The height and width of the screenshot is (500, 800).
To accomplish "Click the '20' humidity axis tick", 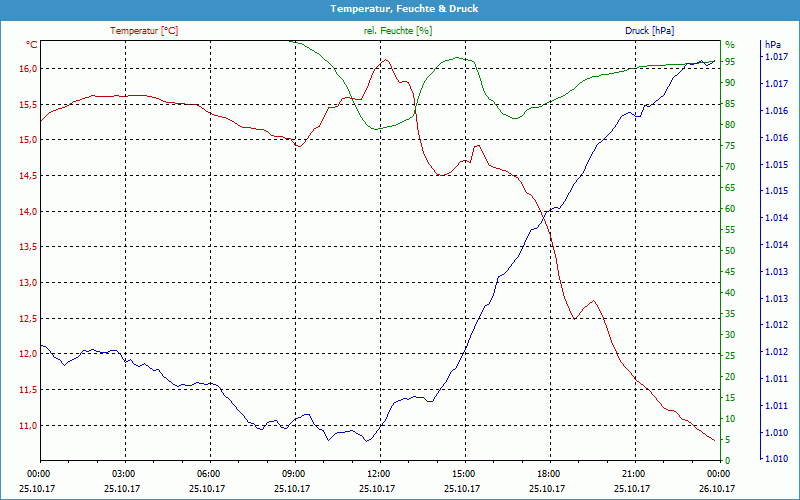I will click(x=730, y=377).
